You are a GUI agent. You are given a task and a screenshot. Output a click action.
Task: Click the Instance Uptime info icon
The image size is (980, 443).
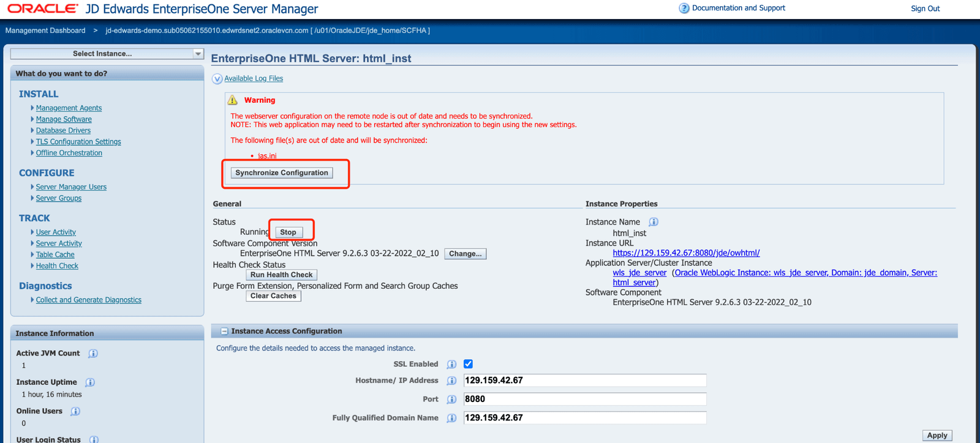coord(90,382)
